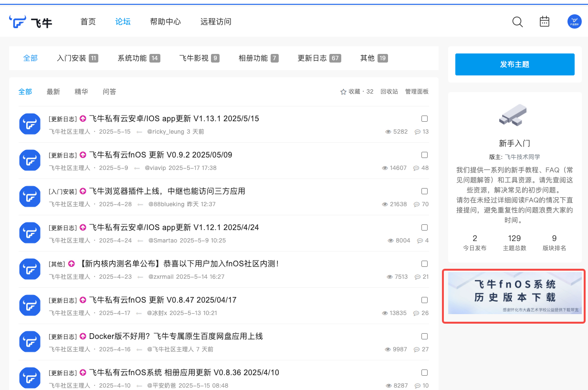
Task: Click the comment bubble icon showing 70 replies
Action: click(x=416, y=204)
